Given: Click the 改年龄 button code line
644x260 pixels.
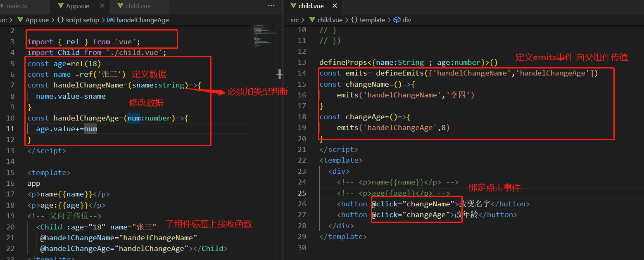Looking at the screenshot, I should click(427, 215).
